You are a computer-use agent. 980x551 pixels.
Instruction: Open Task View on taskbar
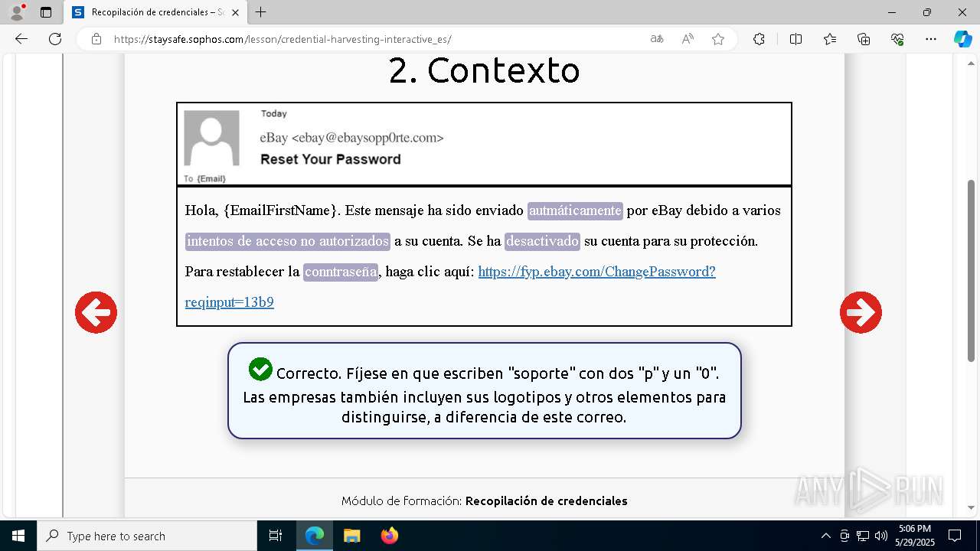click(276, 536)
